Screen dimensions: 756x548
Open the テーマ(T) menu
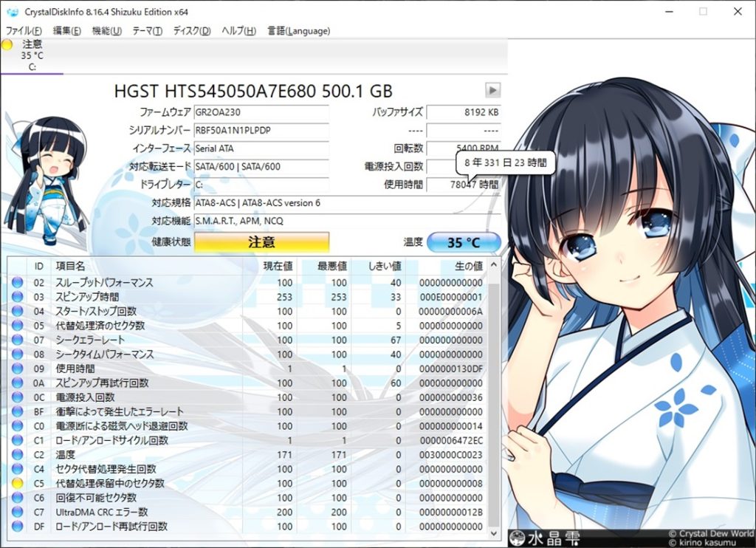(x=147, y=31)
